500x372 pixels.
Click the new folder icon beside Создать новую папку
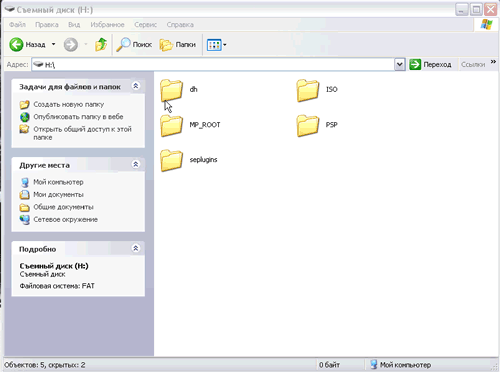(24, 105)
